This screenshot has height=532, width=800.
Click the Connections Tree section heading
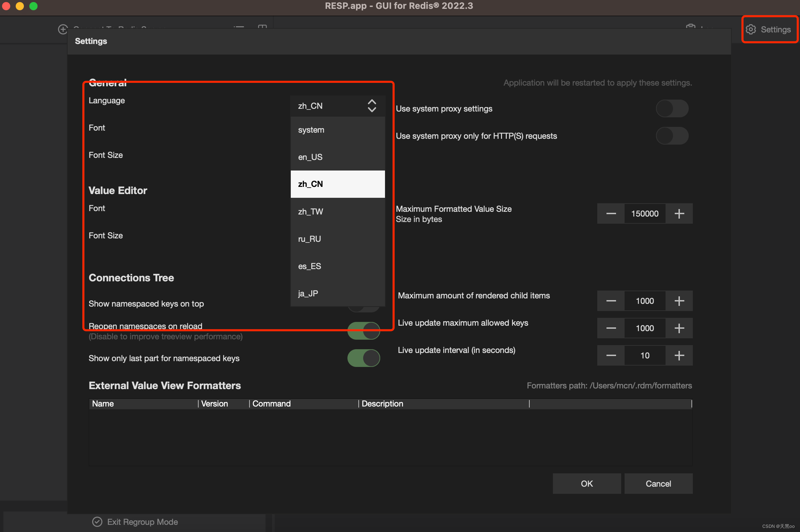(x=131, y=278)
